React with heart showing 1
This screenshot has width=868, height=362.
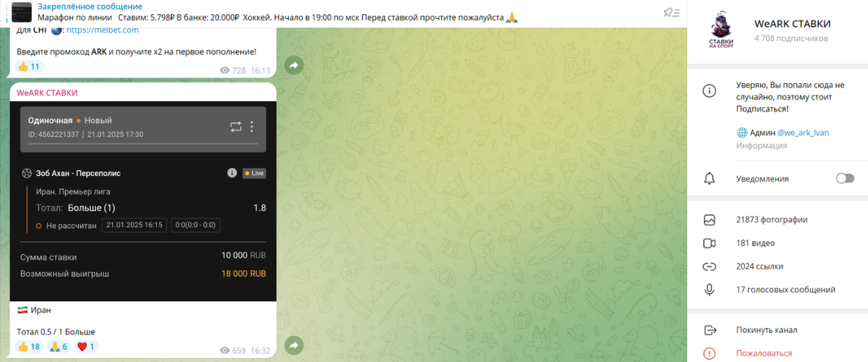[x=86, y=347]
